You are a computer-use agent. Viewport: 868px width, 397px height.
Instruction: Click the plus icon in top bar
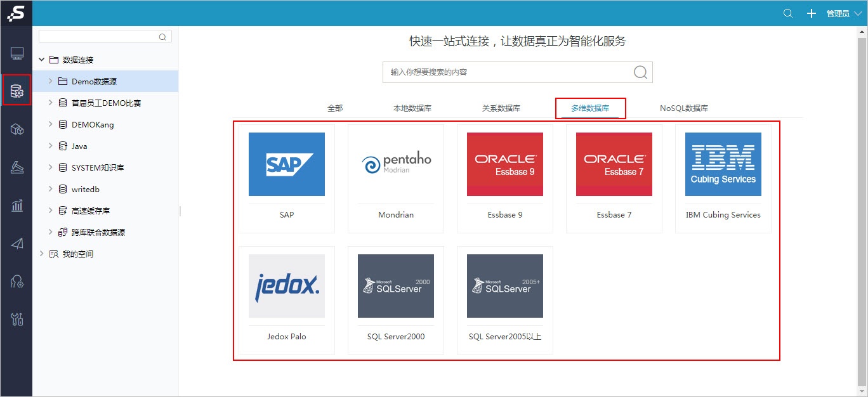811,13
